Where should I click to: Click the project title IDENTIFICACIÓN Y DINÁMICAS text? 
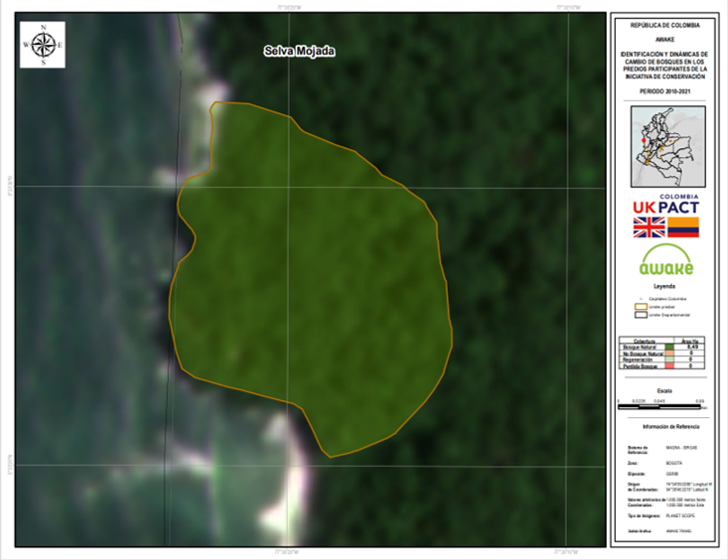point(664,66)
